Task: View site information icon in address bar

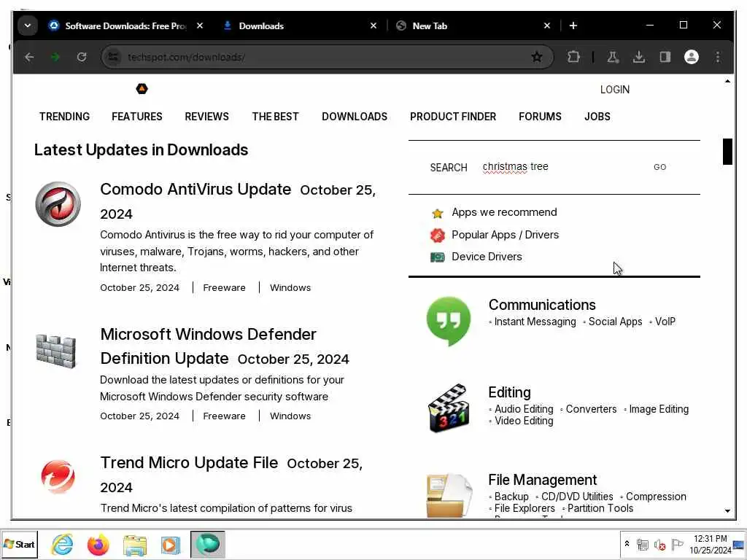Action: click(x=113, y=57)
